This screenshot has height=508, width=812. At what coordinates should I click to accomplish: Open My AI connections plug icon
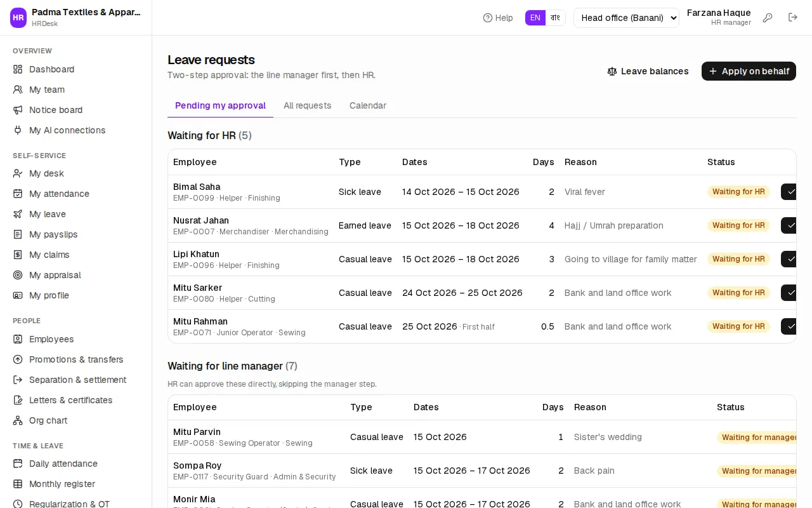pos(18,130)
